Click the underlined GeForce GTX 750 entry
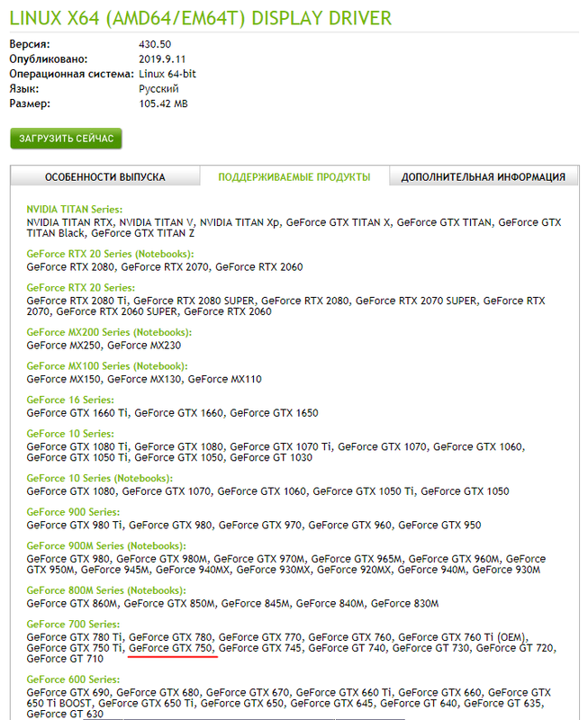This screenshot has height=720, width=588. click(x=170, y=648)
